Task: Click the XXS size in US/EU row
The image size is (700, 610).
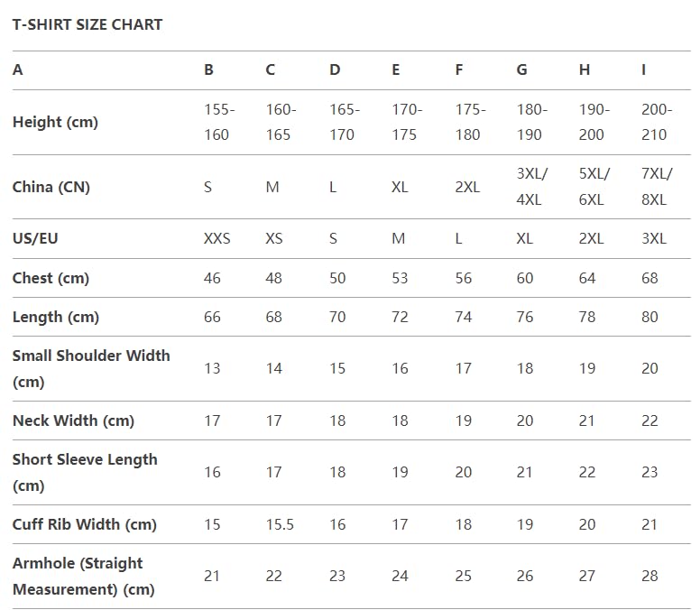Action: pos(217,238)
